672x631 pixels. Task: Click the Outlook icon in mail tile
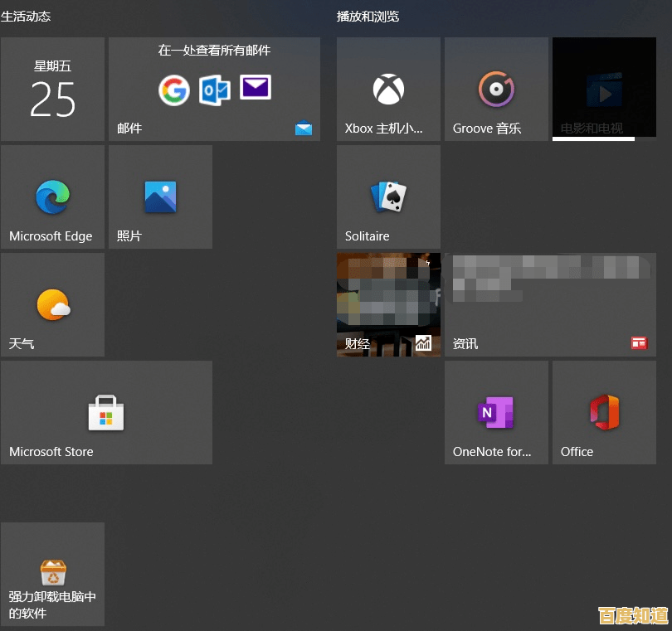point(215,90)
